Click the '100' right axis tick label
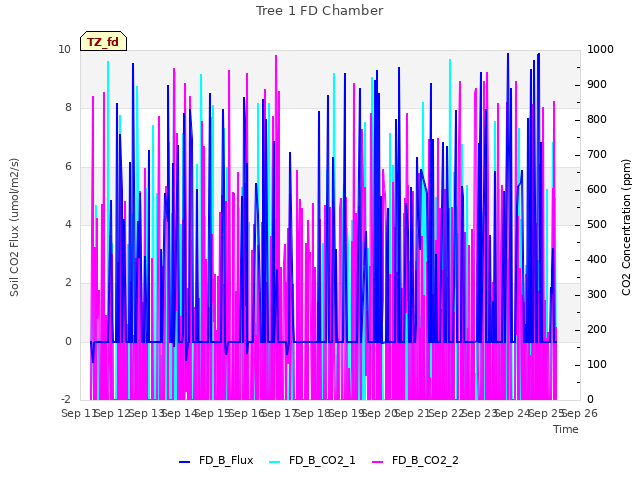The width and height of the screenshot is (640, 480). point(597,364)
